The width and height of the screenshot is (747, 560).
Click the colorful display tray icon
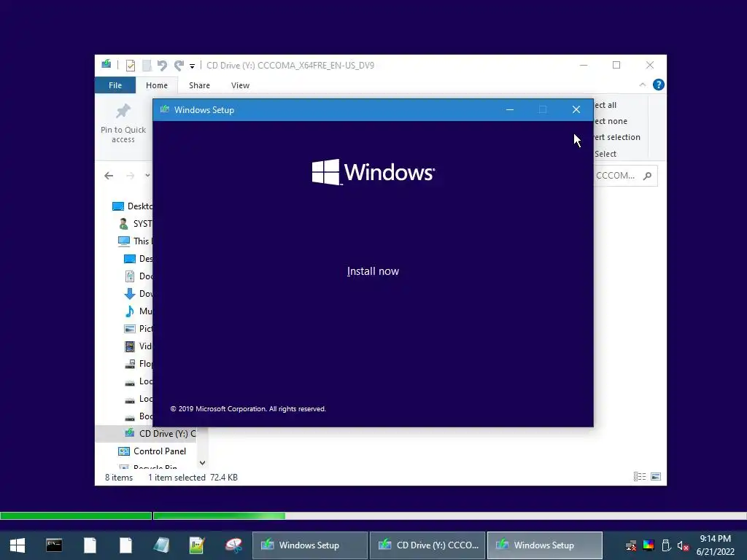pyautogui.click(x=649, y=545)
